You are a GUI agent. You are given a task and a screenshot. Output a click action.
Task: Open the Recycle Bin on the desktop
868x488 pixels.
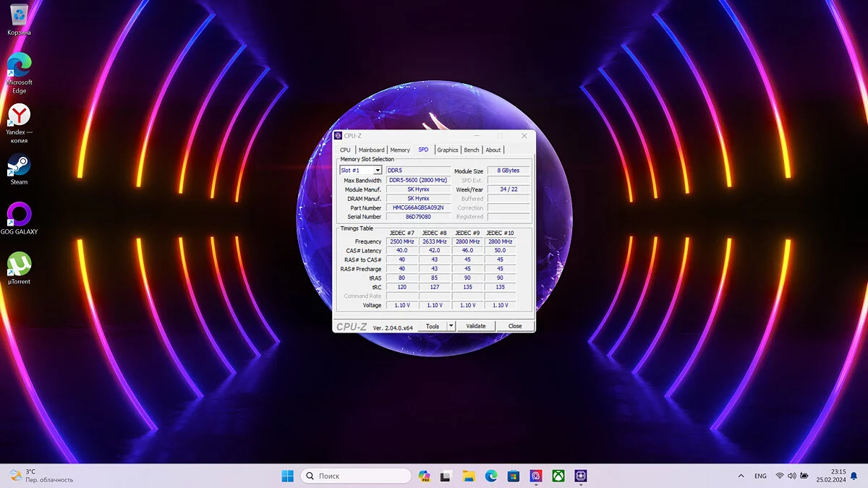point(19,18)
